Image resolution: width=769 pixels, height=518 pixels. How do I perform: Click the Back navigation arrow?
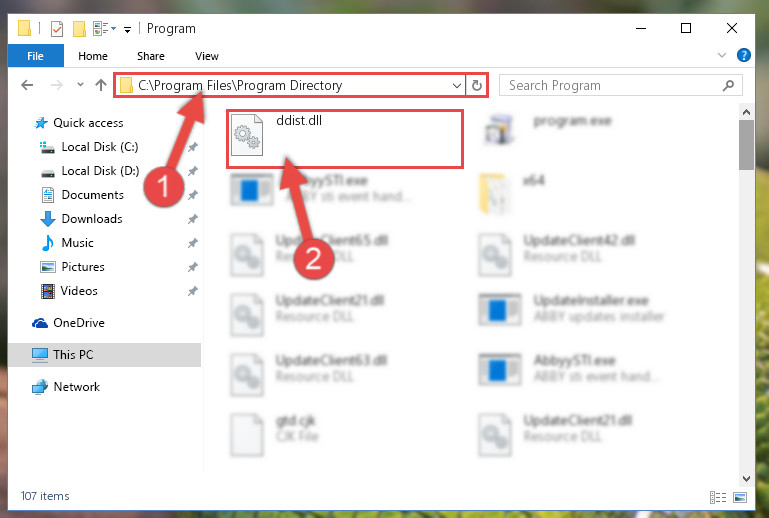pyautogui.click(x=27, y=85)
